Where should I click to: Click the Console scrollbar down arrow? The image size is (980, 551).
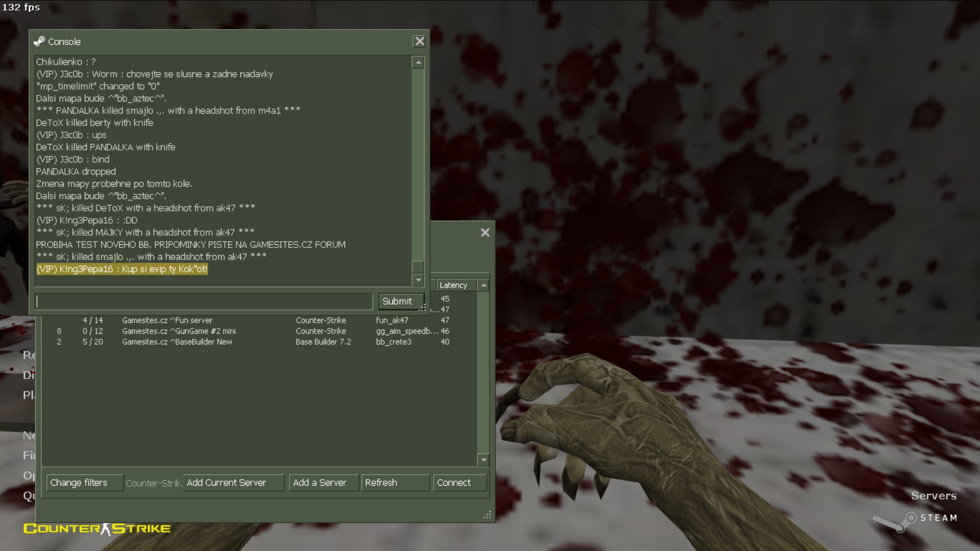point(418,280)
